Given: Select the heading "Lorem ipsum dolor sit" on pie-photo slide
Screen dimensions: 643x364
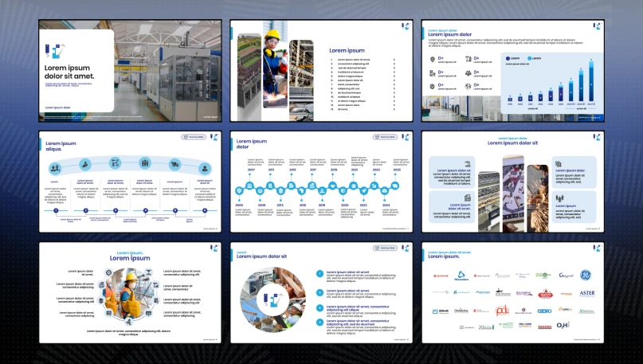Looking at the screenshot, I should coord(261,256).
